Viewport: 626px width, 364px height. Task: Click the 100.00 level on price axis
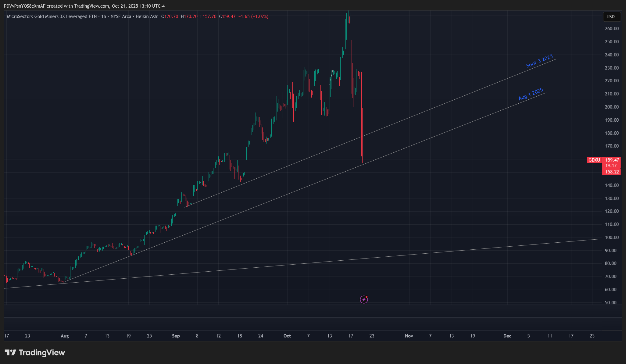pyautogui.click(x=612, y=237)
